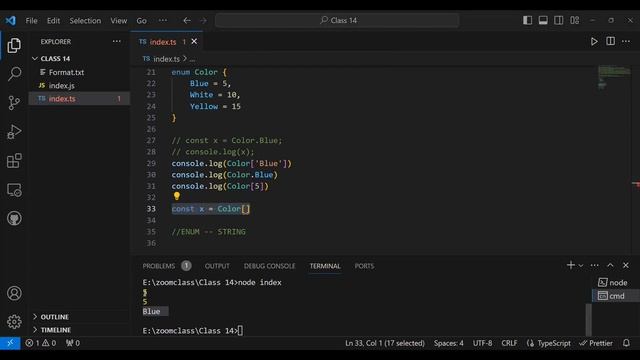Open the remote window indicator

(x=10, y=343)
